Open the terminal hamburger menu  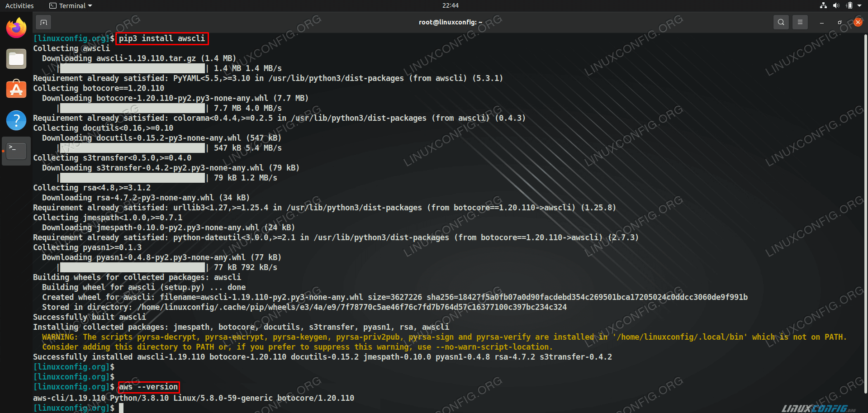click(x=800, y=22)
